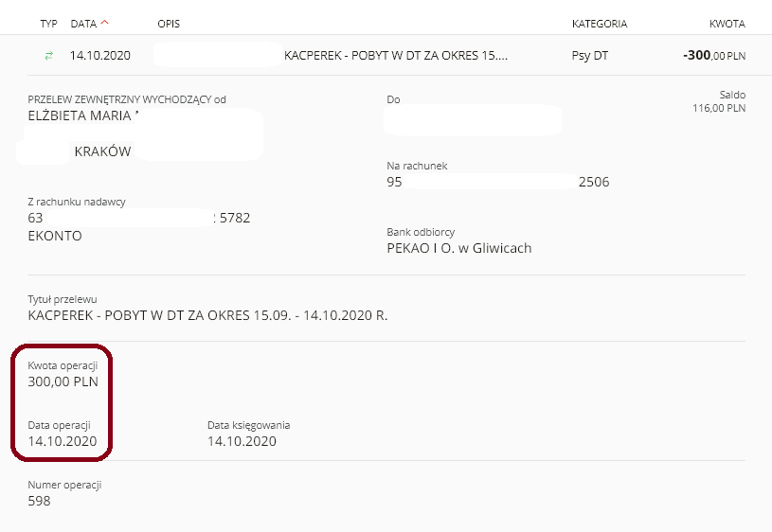Click the operation number 598
Viewport: 772px width, 532px height.
(39, 501)
